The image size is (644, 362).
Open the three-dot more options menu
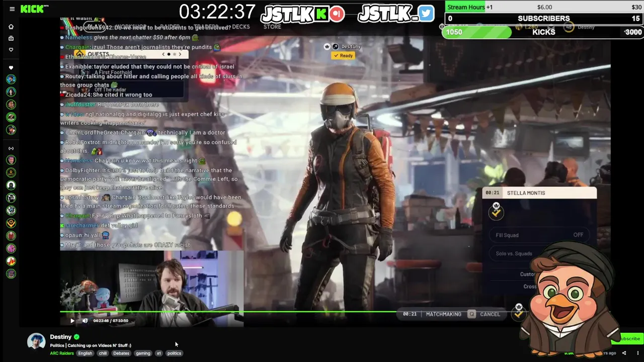click(637, 353)
